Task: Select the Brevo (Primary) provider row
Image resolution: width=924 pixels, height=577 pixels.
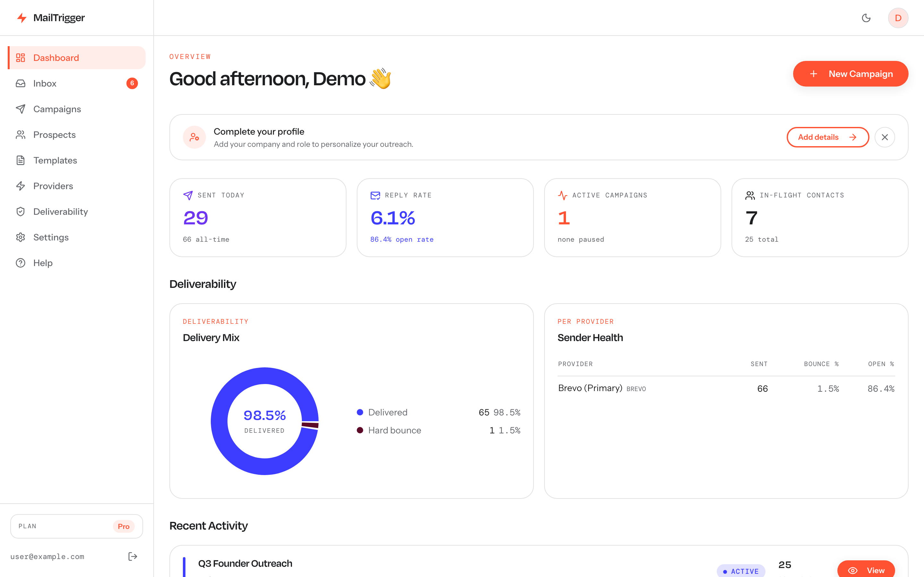Action: tap(726, 389)
